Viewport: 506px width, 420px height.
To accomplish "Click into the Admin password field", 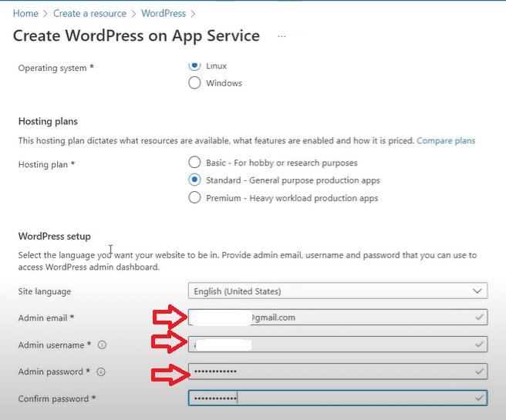I will [x=338, y=371].
